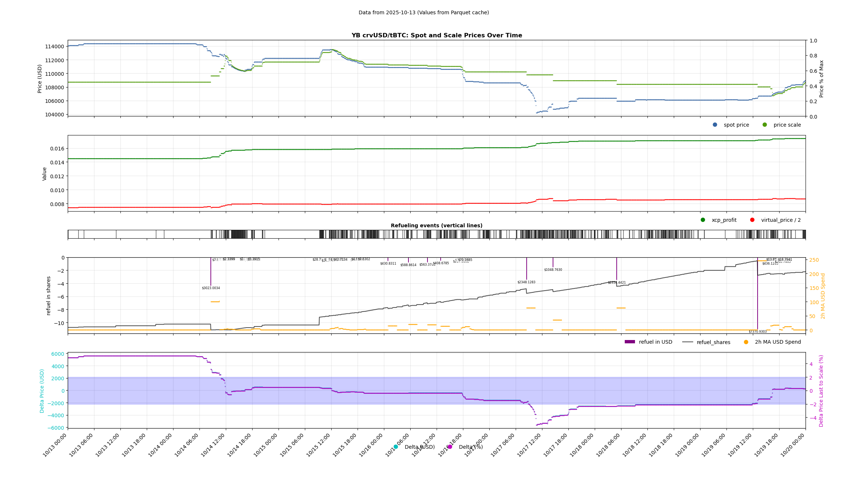Screen dimensions: 848x504
Task: Click the cyan Delta (USD) legend marker
Action: click(396, 447)
